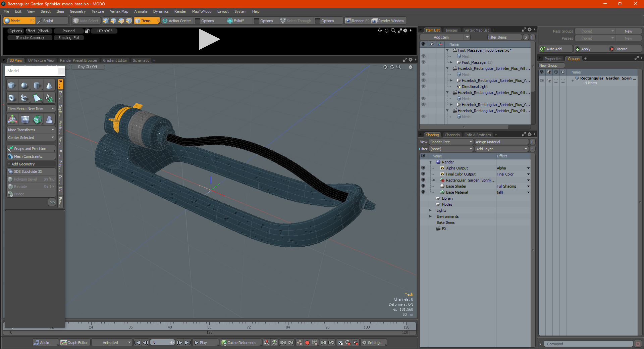Screen dimensions: 644x349
Task: Select the Pen polygon tool
Action: point(37,98)
